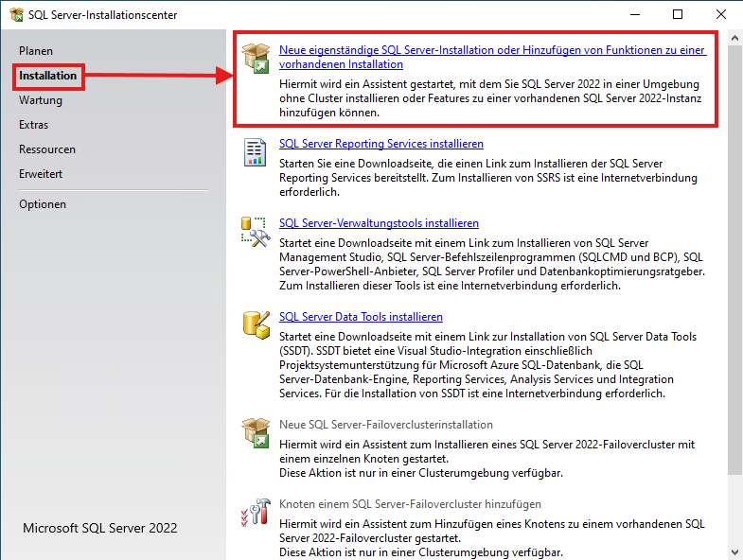This screenshot has width=743, height=560.
Task: Click the 'Microsoft SQL Server 2022' label
Action: coord(100,528)
